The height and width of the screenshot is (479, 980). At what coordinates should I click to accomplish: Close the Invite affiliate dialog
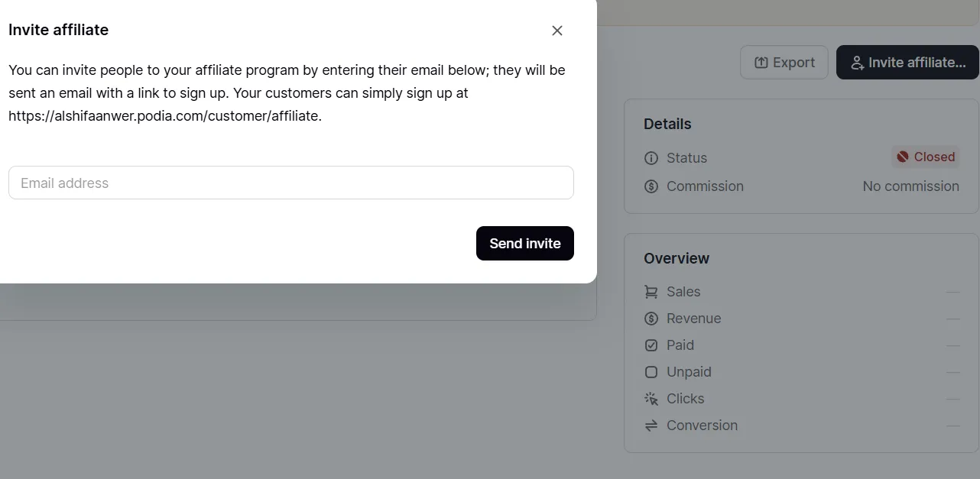(557, 31)
